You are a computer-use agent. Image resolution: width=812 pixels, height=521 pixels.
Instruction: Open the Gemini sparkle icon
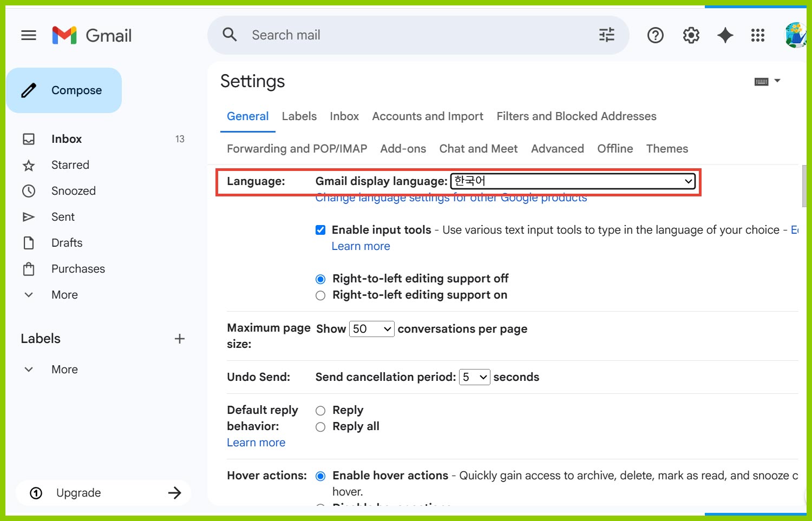725,35
